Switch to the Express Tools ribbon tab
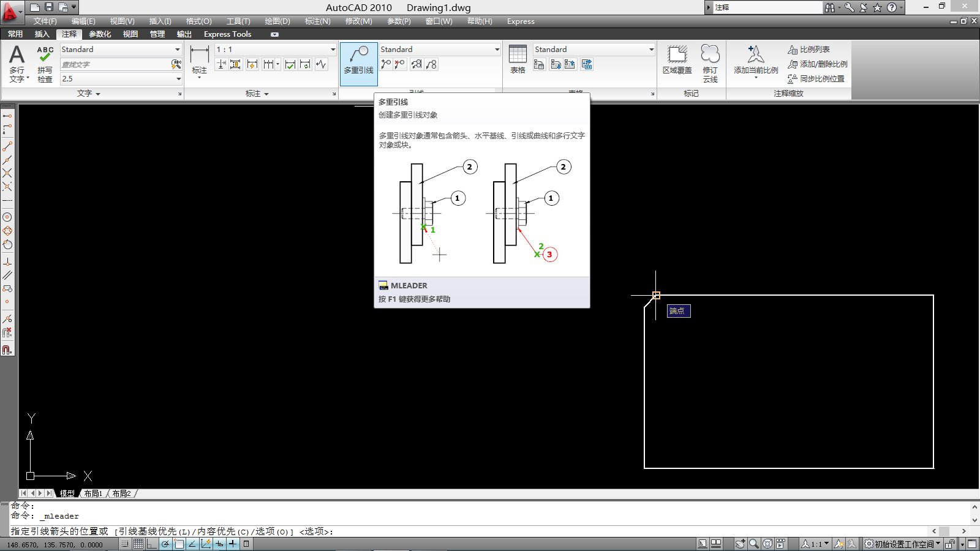The width and height of the screenshot is (980, 551). pyautogui.click(x=227, y=34)
